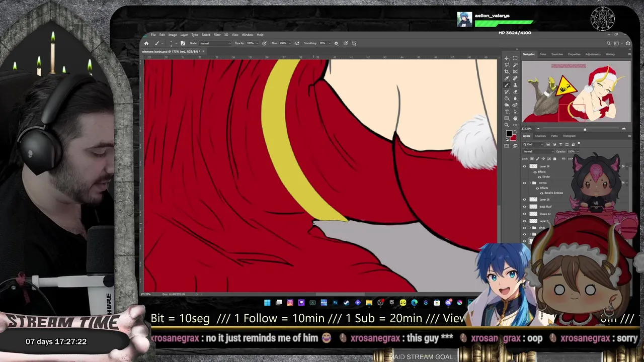Open the layer filter Kind dropdown
Screen dimensions: 644x362
[x=533, y=144]
